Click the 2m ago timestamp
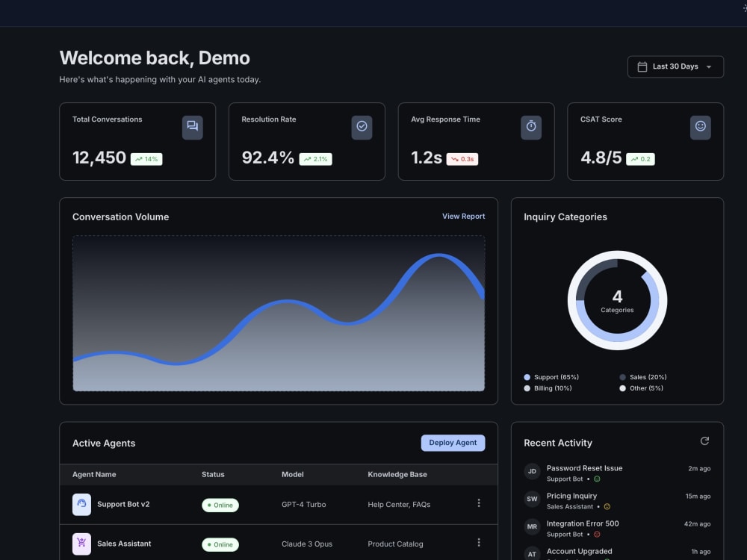Screen dimensions: 747x560 click(699, 469)
